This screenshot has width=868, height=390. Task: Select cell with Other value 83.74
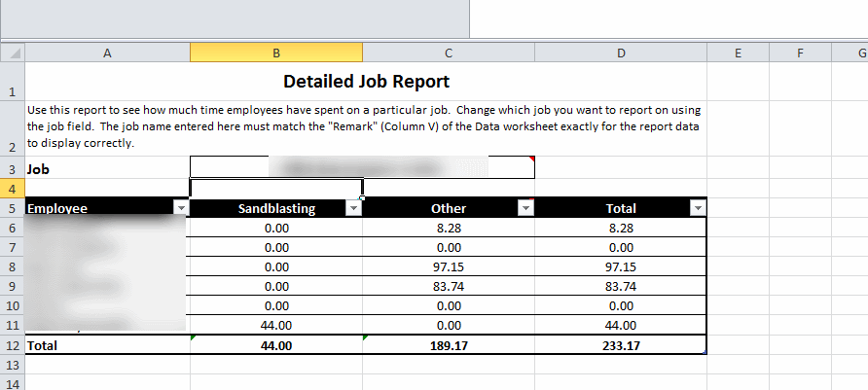tap(449, 286)
